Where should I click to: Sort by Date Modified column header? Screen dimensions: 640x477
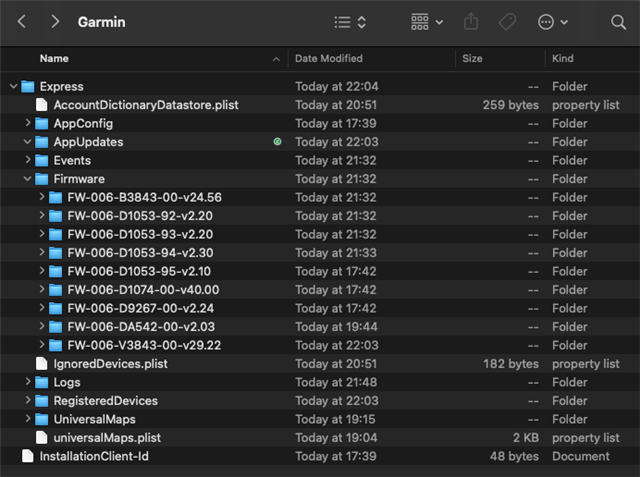(x=329, y=59)
